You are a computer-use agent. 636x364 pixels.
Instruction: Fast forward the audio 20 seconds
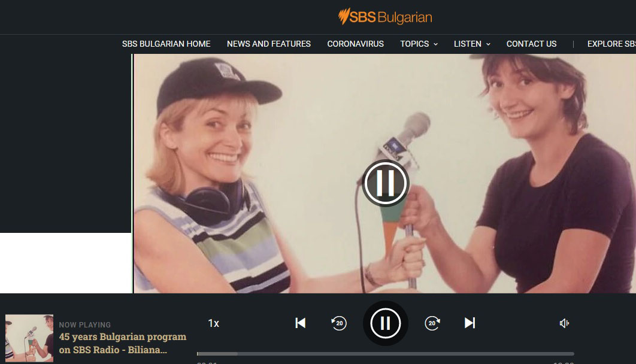pos(432,323)
